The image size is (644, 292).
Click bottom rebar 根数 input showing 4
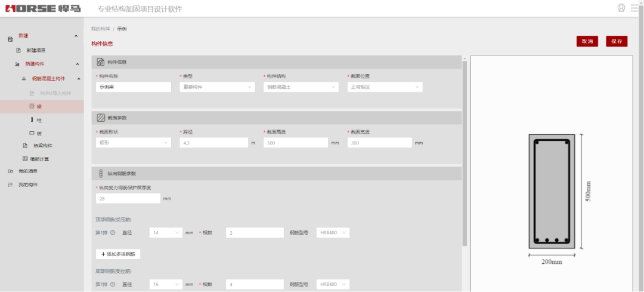[255, 285]
